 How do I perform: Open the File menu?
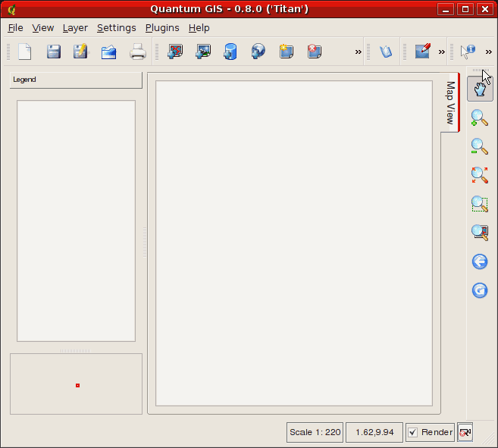pyautogui.click(x=15, y=28)
